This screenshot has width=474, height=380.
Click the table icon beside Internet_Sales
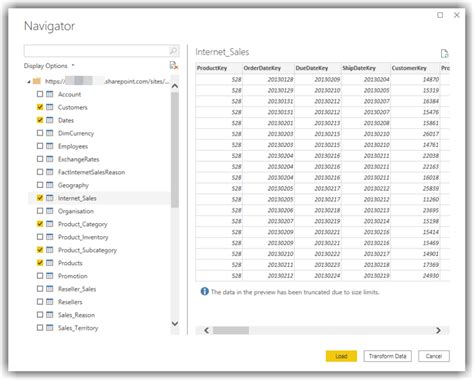click(x=50, y=198)
